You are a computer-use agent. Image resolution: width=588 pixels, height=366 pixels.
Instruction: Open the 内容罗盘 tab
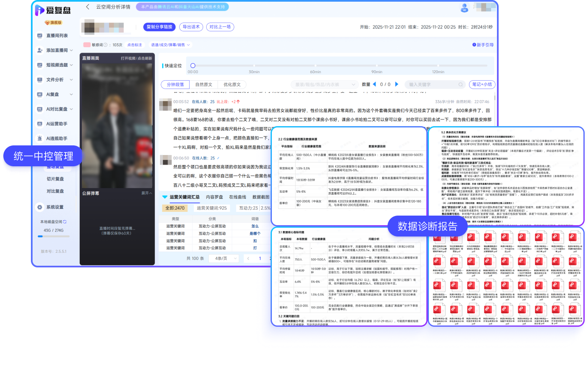[x=215, y=197]
